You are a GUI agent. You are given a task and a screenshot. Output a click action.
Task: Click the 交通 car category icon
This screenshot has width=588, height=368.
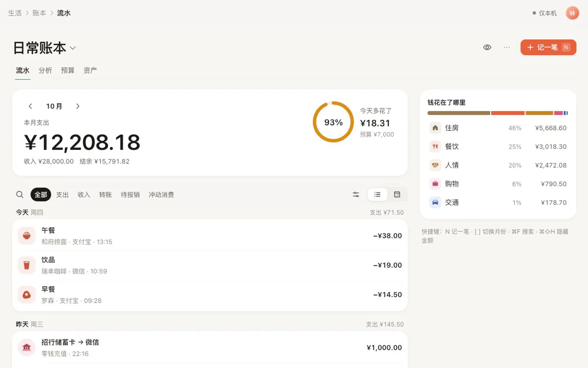pos(435,202)
